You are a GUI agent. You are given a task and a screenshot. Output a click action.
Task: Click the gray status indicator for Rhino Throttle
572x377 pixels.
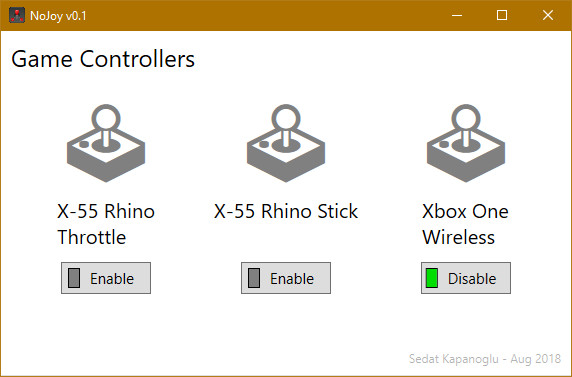(x=74, y=278)
